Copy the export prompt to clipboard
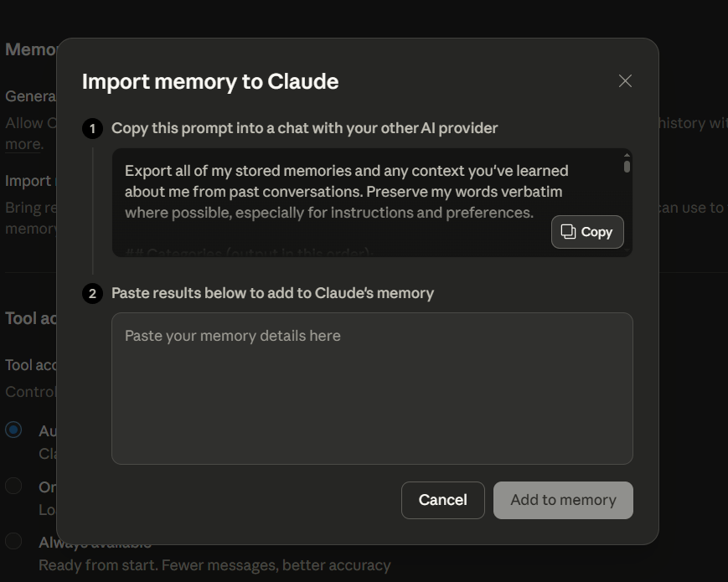The image size is (728, 582). [587, 232]
